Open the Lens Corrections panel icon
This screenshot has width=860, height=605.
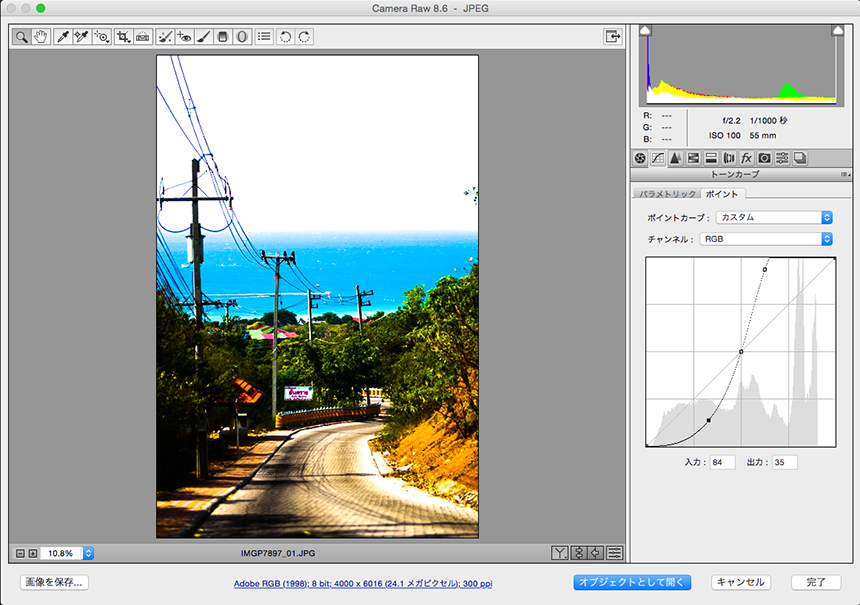pyautogui.click(x=729, y=159)
